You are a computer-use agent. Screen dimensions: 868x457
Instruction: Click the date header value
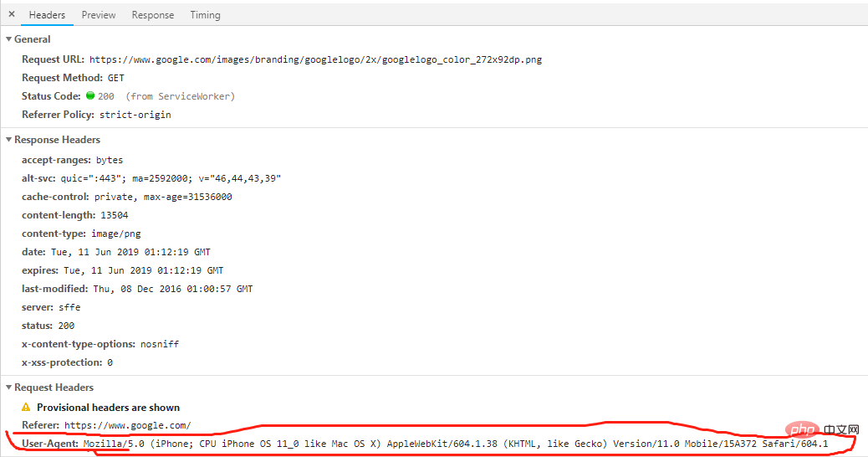(x=130, y=252)
